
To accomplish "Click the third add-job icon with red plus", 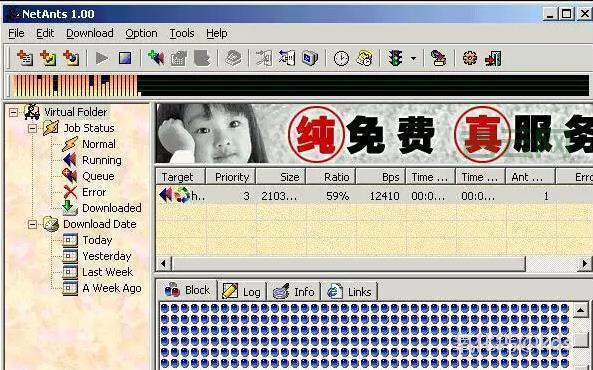I will tap(71, 58).
